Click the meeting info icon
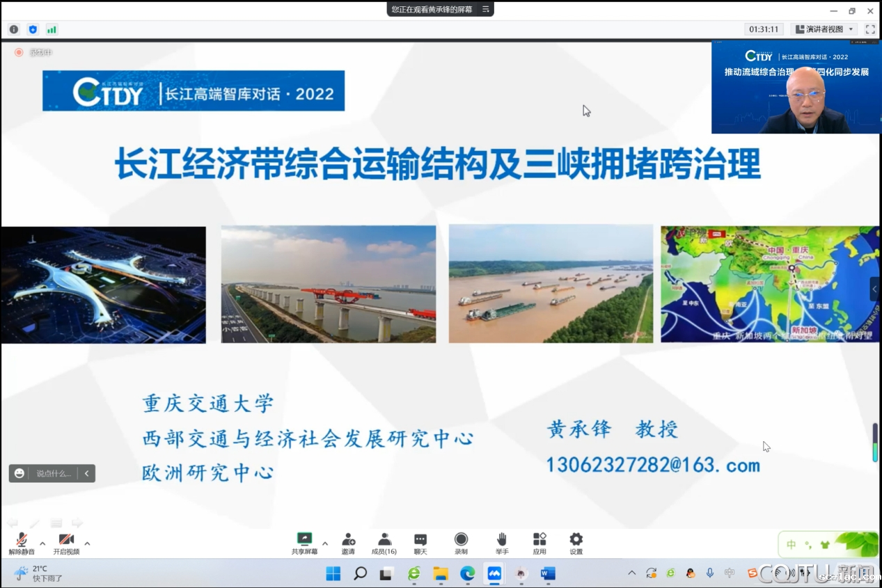Viewport: 882px width, 588px height. point(14,29)
